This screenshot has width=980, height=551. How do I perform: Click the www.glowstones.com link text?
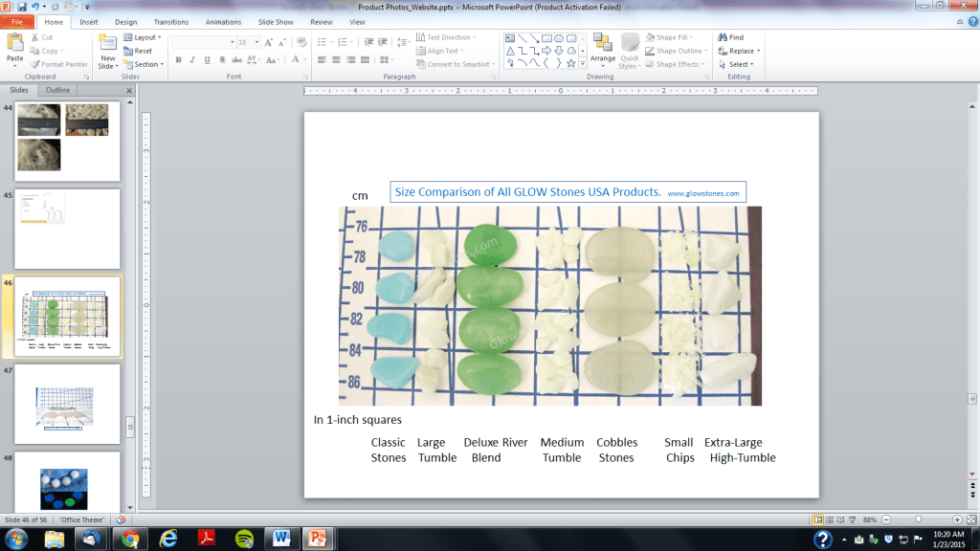[703, 193]
